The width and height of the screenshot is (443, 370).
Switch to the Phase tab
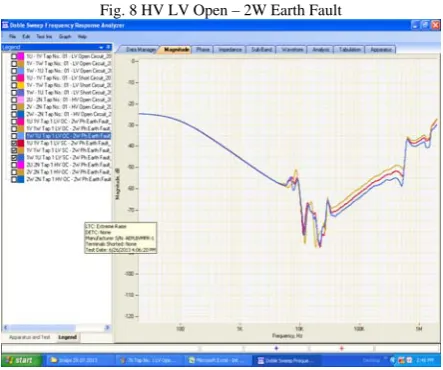[x=203, y=50]
